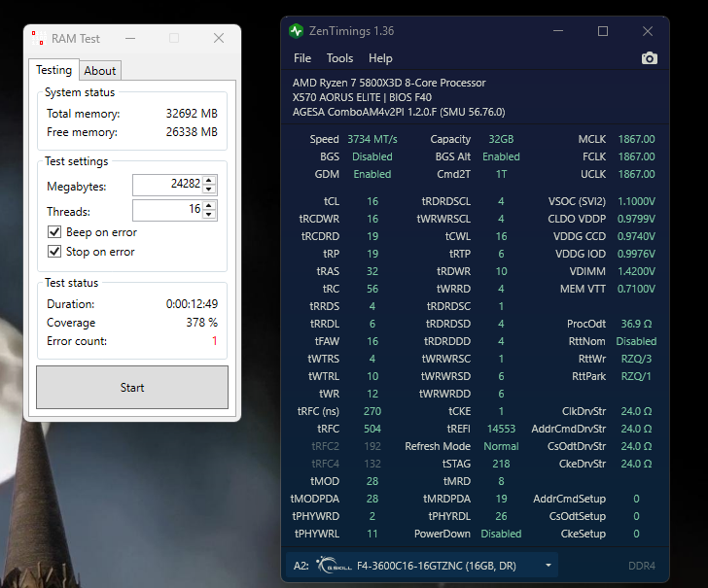The image size is (708, 588).
Task: Decrease Threads value with down arrow
Action: coord(209,215)
